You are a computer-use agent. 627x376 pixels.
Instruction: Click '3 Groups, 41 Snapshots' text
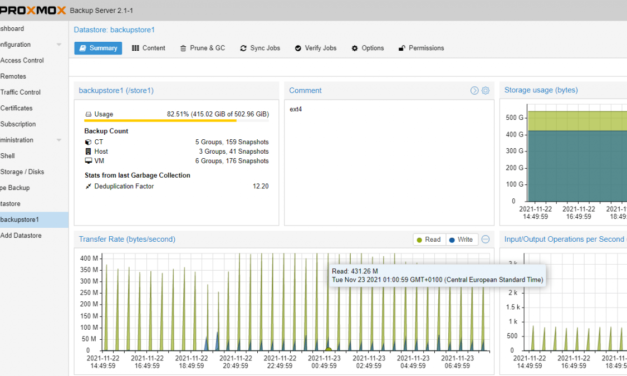pos(234,152)
